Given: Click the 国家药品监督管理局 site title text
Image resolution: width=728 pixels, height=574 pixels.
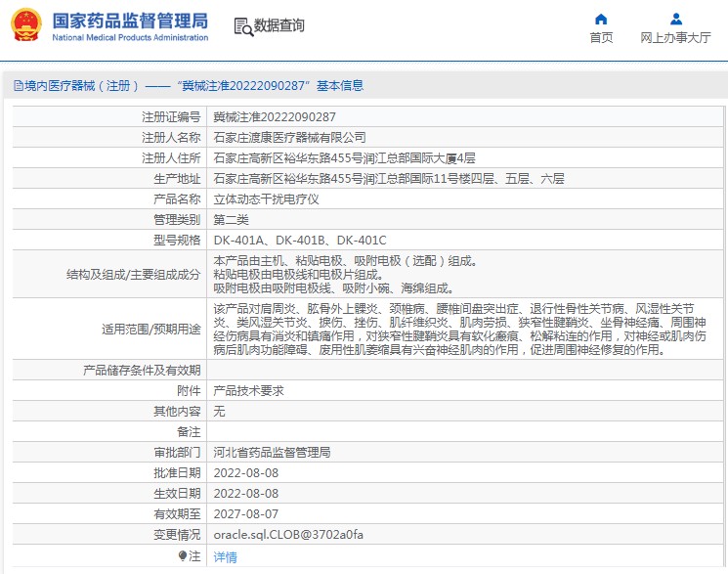Looking at the screenshot, I should tap(129, 20).
